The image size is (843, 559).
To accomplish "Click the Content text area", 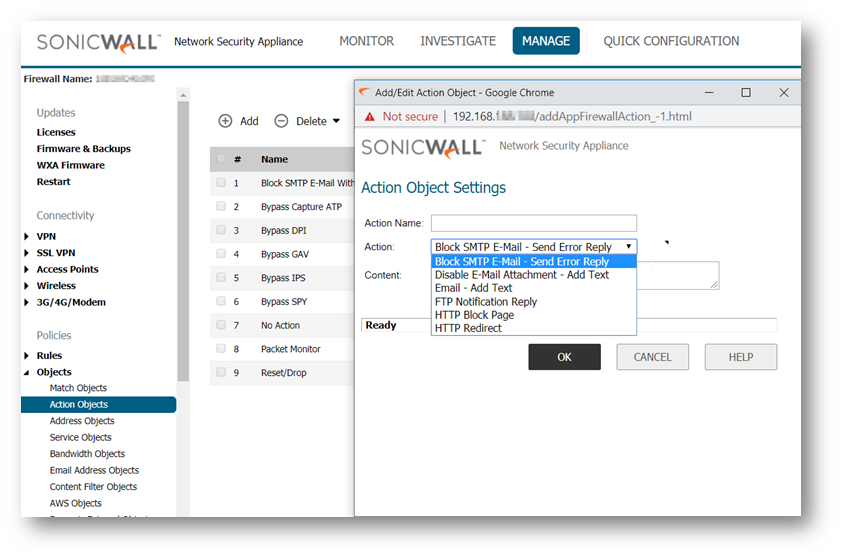I will click(678, 275).
